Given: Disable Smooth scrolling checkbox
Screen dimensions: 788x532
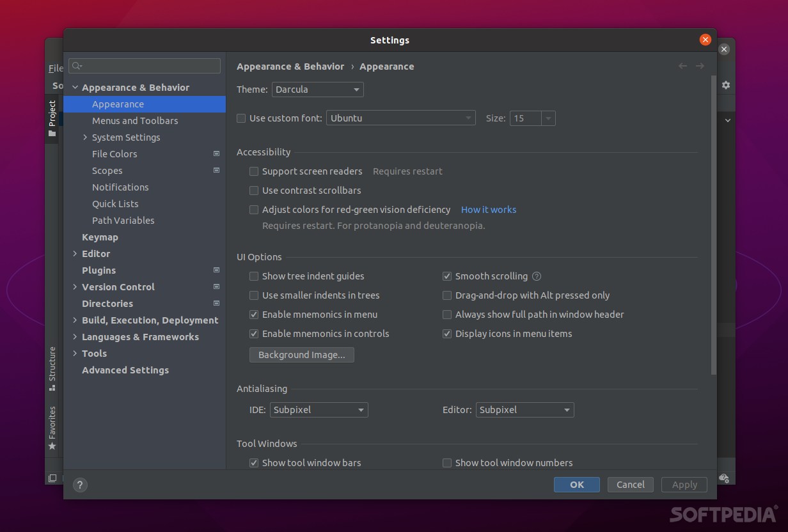Looking at the screenshot, I should [x=447, y=276].
